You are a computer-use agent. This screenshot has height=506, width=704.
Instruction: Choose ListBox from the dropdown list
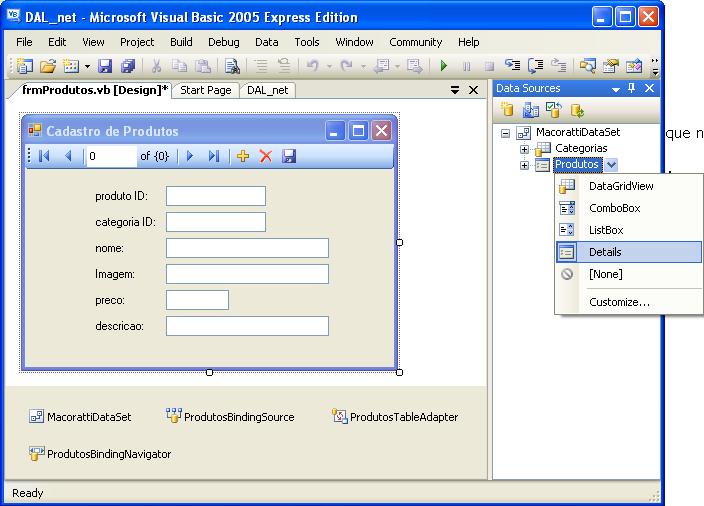pyautogui.click(x=629, y=230)
